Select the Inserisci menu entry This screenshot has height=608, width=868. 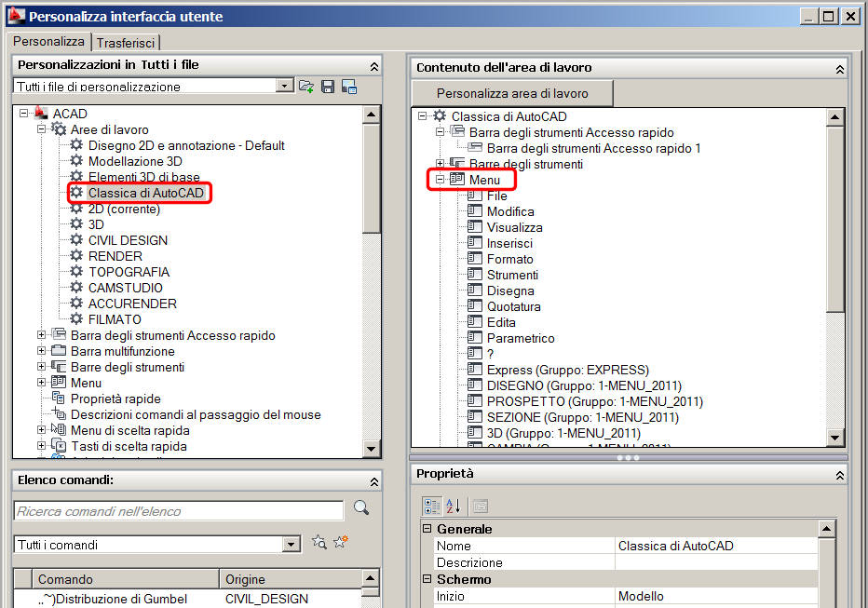click(509, 243)
